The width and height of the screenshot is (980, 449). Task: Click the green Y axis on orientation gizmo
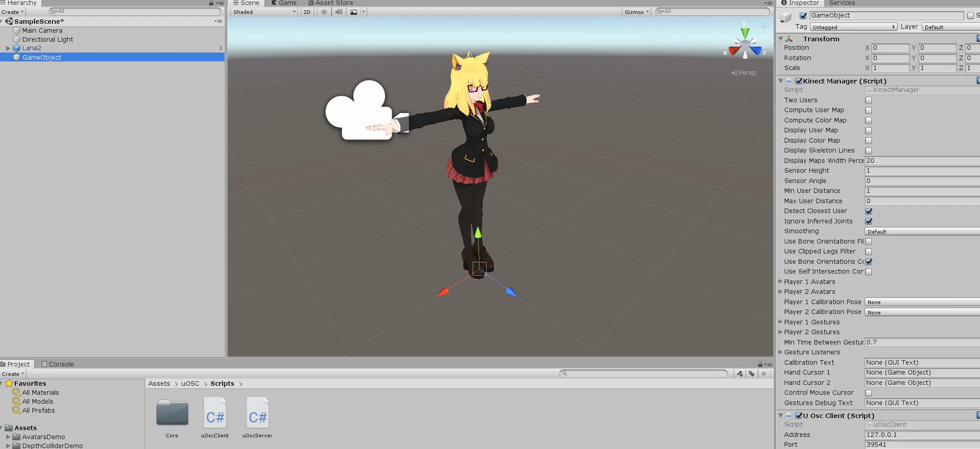tap(745, 32)
